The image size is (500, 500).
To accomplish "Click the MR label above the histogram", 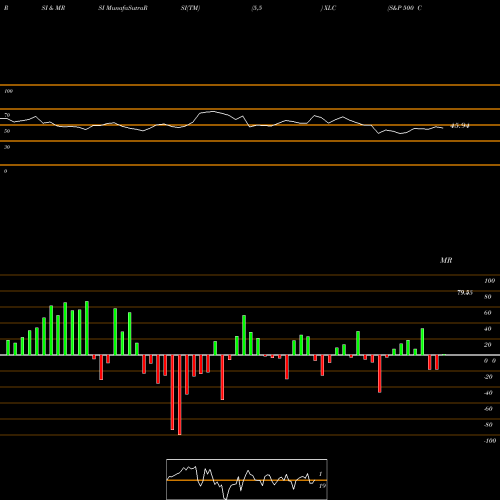I will coord(446,260).
